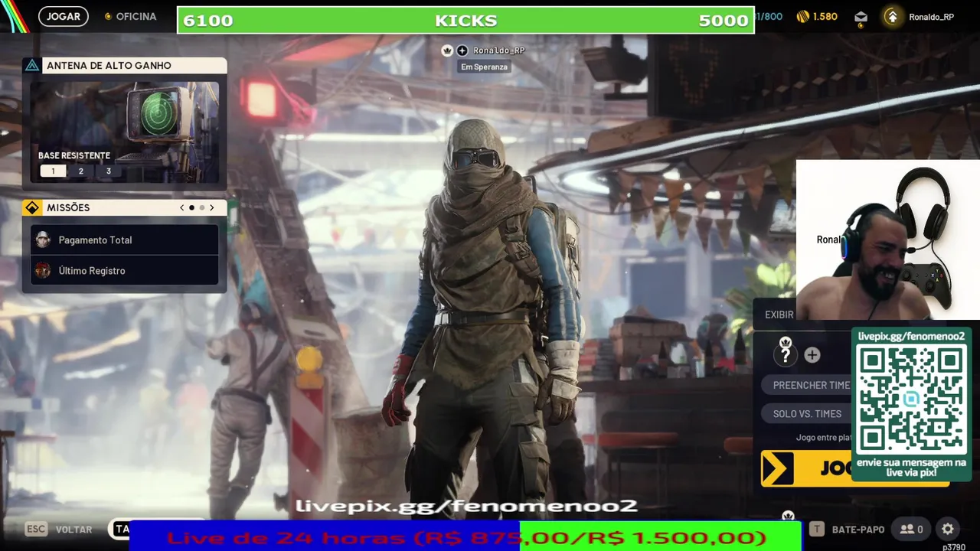This screenshot has width=980, height=551.
Task: Click the BASE RESISTENTE label
Action: [x=74, y=155]
